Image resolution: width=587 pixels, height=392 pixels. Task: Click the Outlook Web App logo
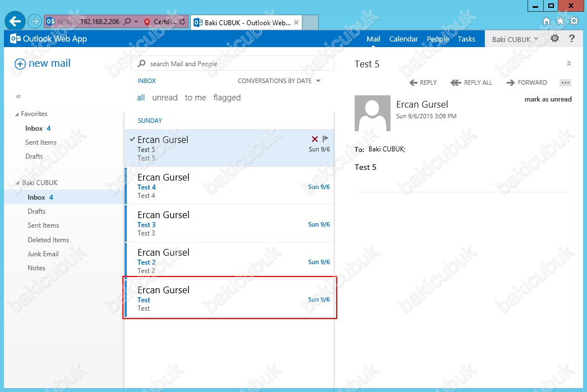(49, 39)
